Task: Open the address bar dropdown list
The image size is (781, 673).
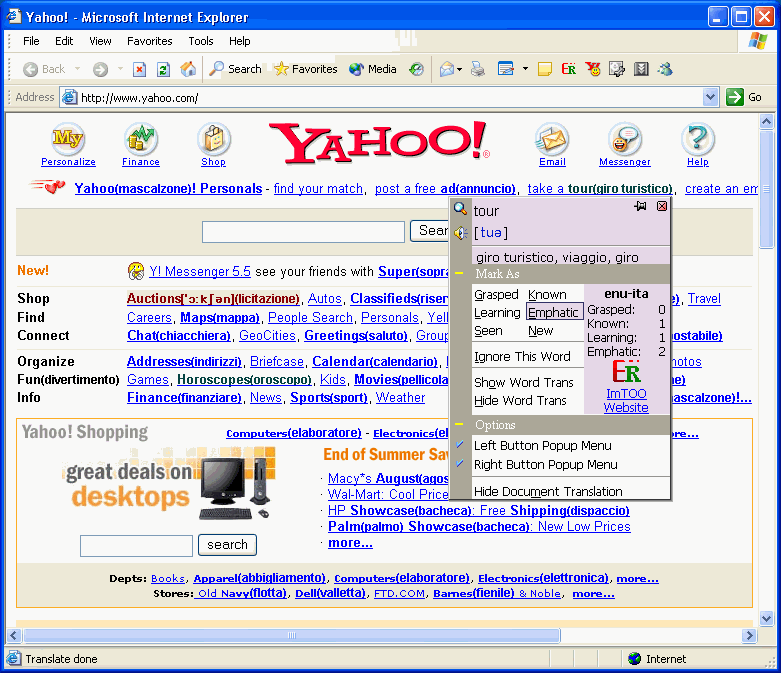Action: (x=711, y=97)
